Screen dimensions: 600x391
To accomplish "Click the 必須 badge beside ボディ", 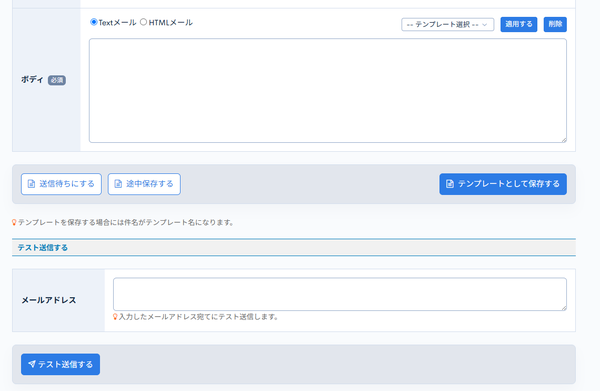I will click(57, 80).
